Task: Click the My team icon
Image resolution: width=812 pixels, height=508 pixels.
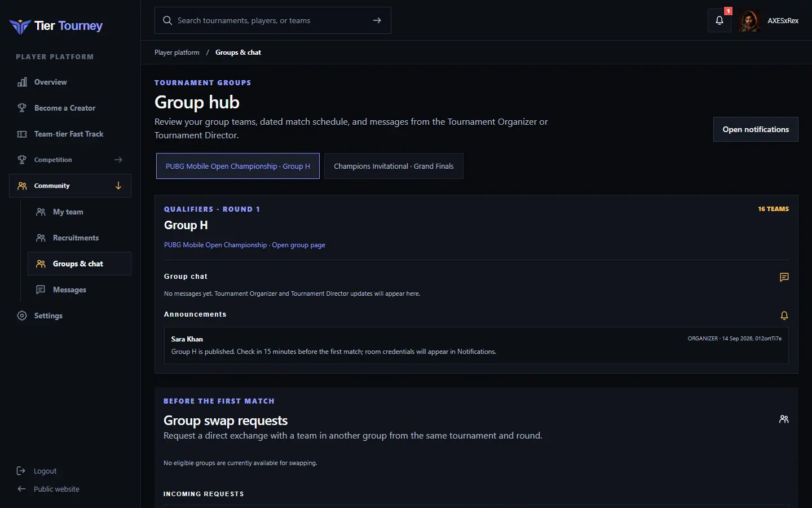Action: tap(41, 212)
